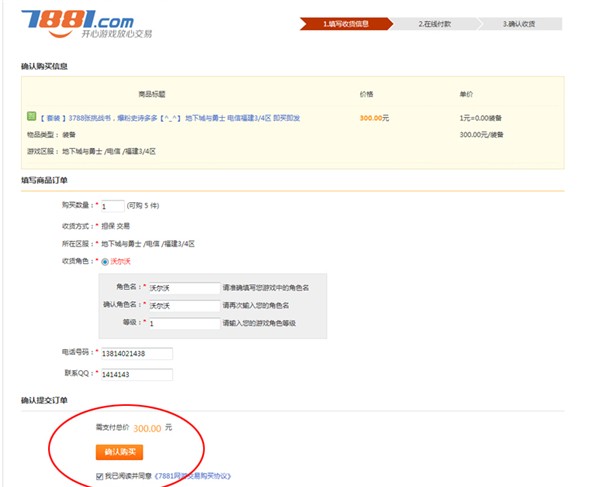Image resolution: width=600 pixels, height=487 pixels.
Task: Click the orange 300.00元 price in table
Action: (x=374, y=118)
